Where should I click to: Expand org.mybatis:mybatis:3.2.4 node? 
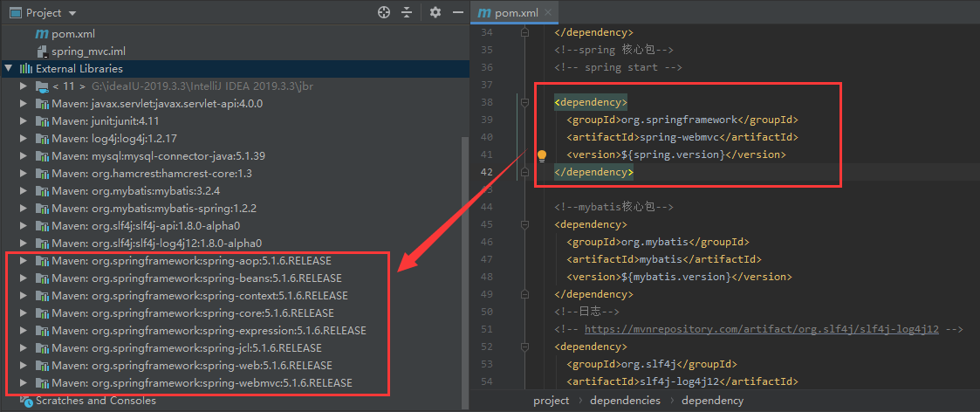coord(23,191)
